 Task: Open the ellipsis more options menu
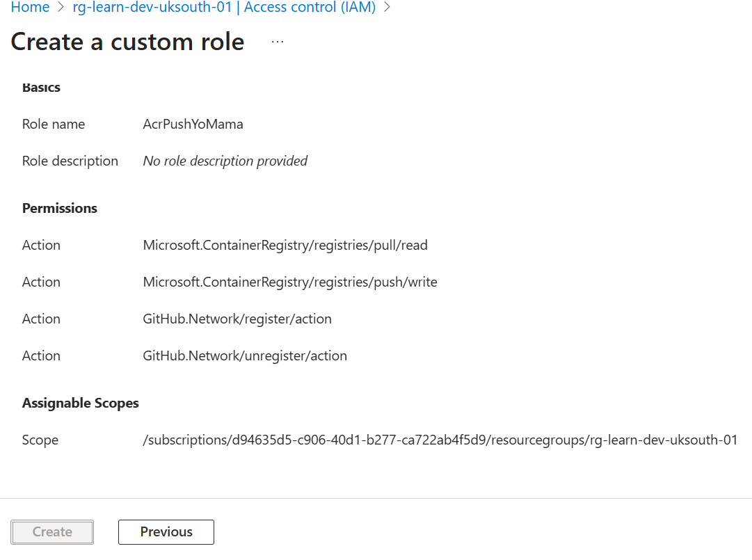click(278, 42)
